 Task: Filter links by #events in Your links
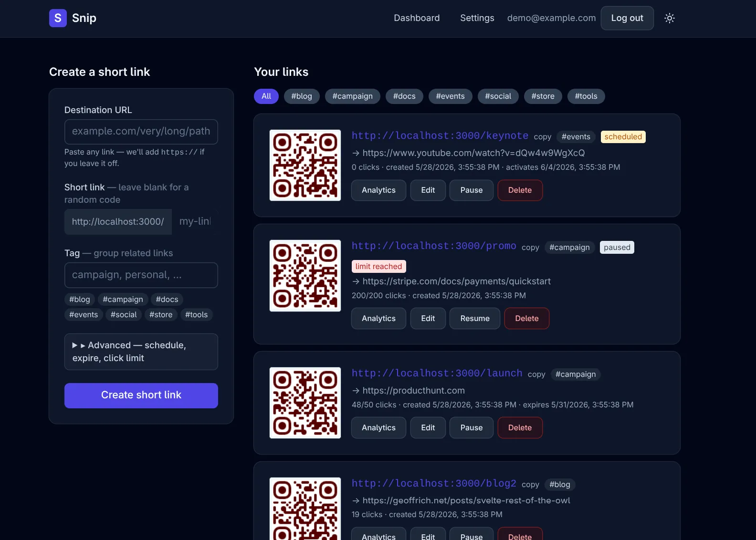click(x=451, y=96)
